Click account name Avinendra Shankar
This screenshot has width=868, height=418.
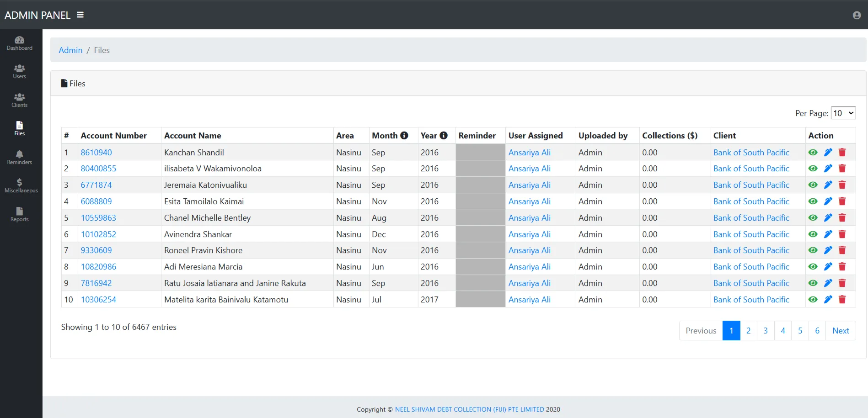click(198, 234)
